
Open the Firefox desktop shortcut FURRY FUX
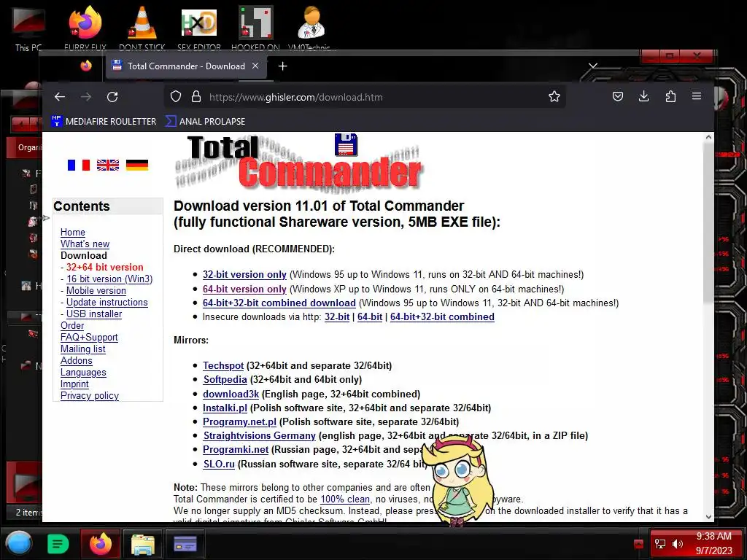click(x=85, y=28)
